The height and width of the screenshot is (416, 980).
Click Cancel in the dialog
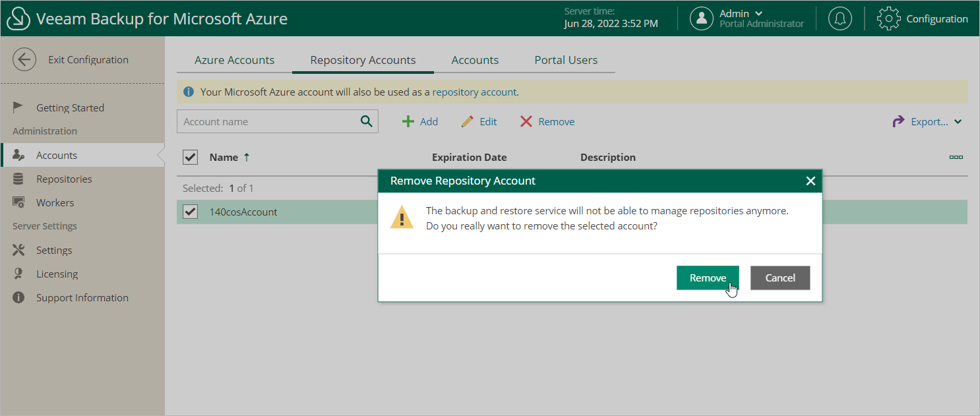(780, 278)
